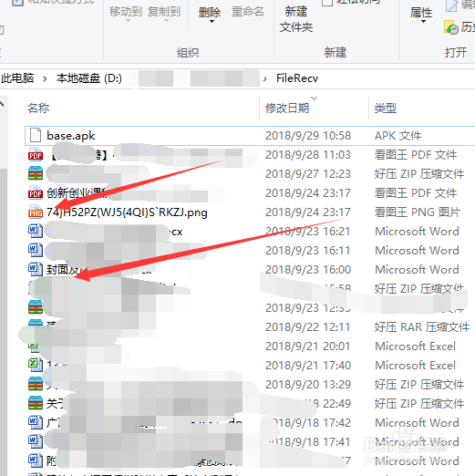Expand the 删除 dropdown arrow
This screenshot has width=475, height=476.
pyautogui.click(x=212, y=22)
